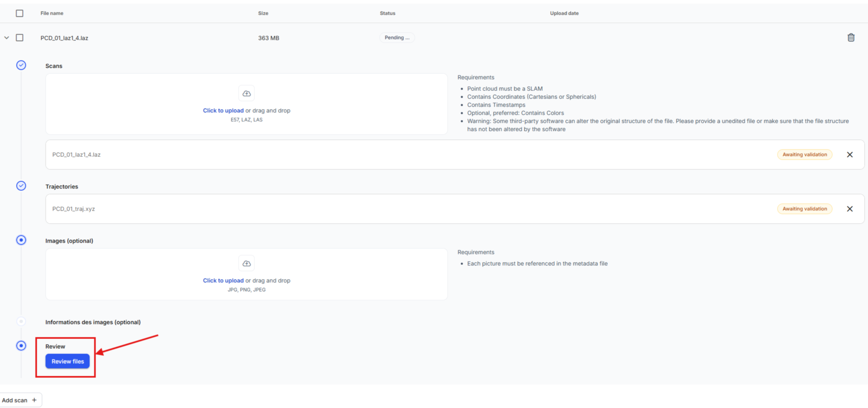Image resolution: width=868 pixels, height=408 pixels.
Task: Delete the PCD_01_laz1_4.laz scan with trash icon
Action: coord(851,38)
